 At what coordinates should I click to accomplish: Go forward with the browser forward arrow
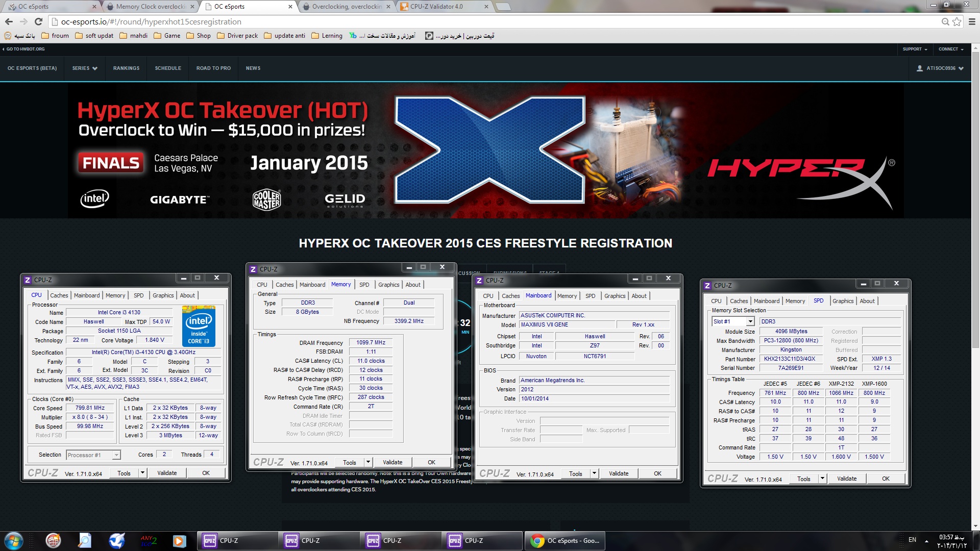(23, 21)
